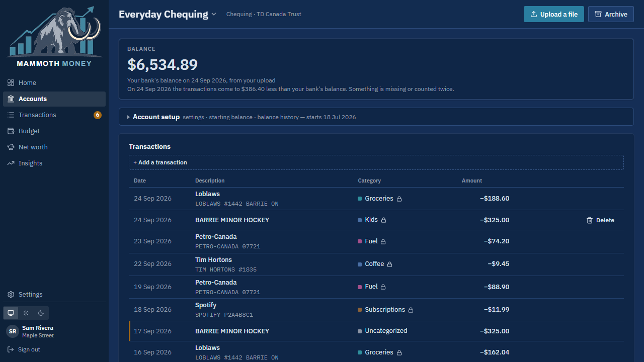This screenshot has height=362, width=644.
Task: Click lock icon on 16 Sep Groceries category
Action: tap(399, 353)
